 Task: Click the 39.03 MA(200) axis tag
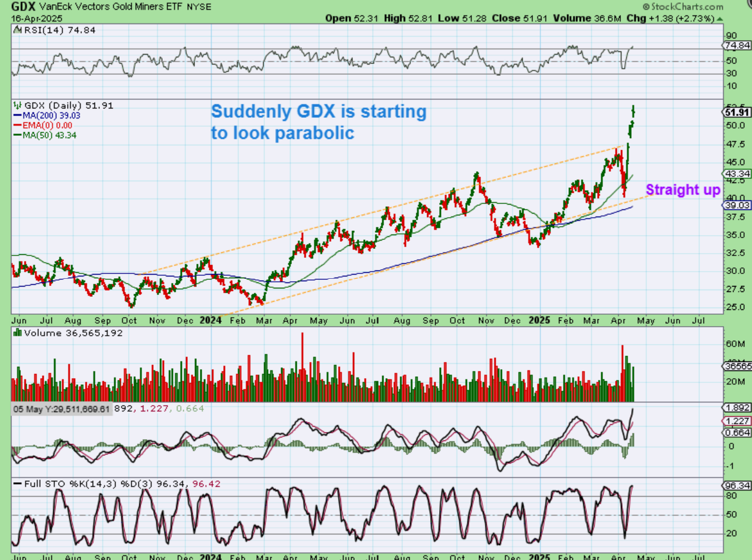pos(738,205)
